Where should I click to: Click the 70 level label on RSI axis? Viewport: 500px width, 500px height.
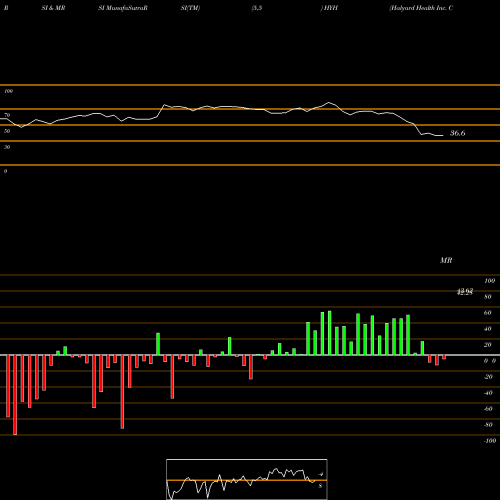click(x=7, y=115)
